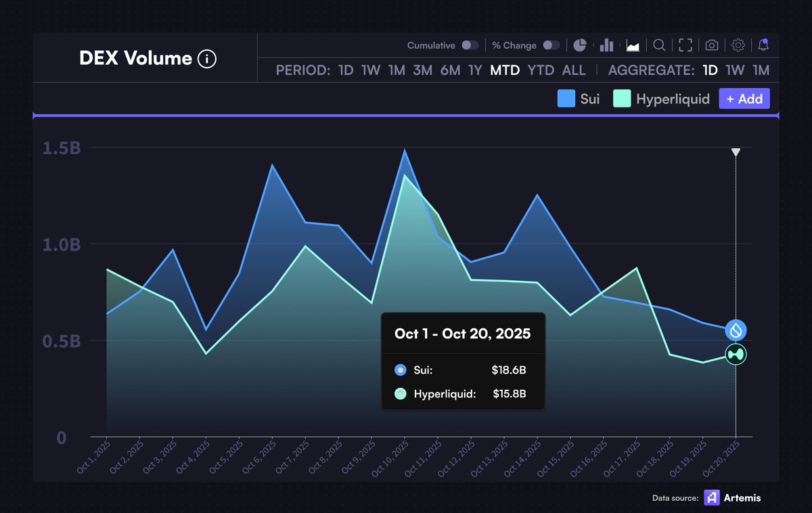Image resolution: width=812 pixels, height=513 pixels.
Task: Click the Hyperliquid legend color swatch
Action: 622,99
